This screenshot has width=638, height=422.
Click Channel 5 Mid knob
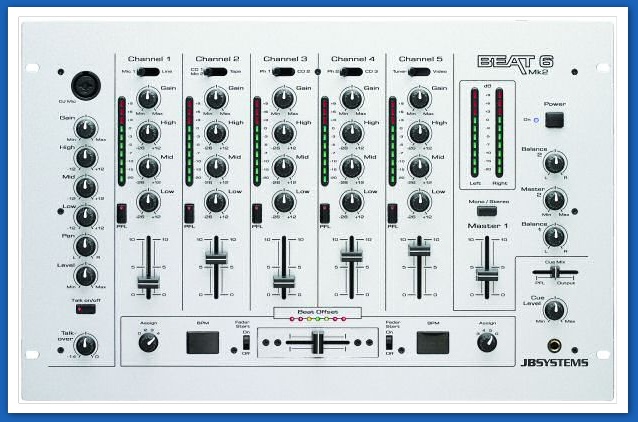pos(420,167)
